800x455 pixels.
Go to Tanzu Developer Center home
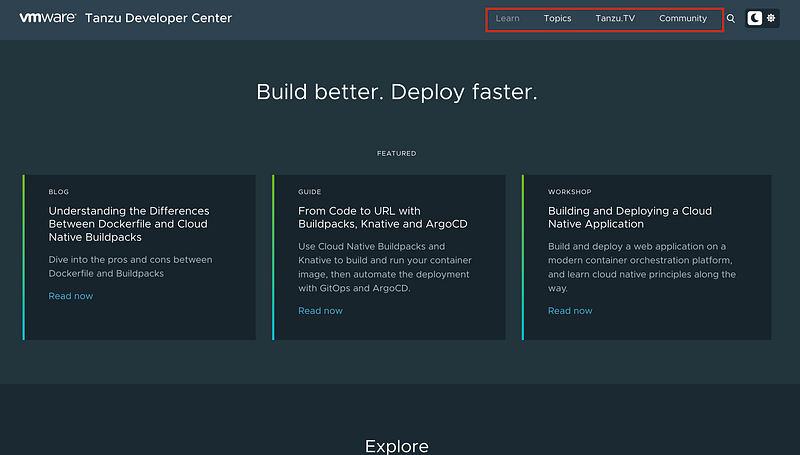pos(158,18)
